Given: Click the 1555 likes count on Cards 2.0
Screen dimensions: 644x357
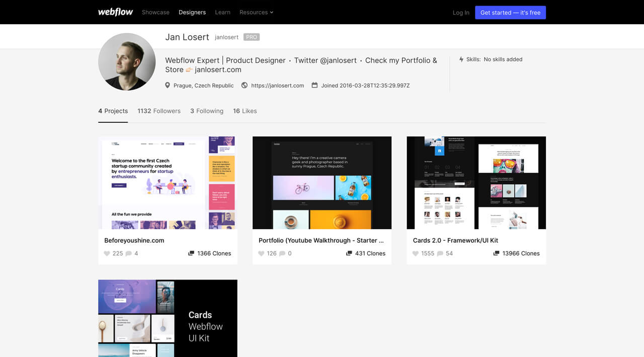Looking at the screenshot, I should click(x=428, y=253).
